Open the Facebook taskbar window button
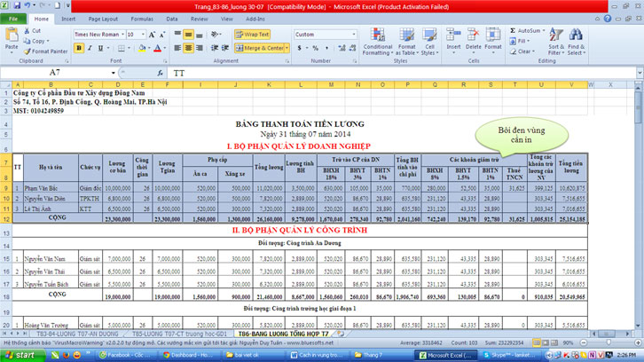The height and width of the screenshot is (362, 644). 127,355
